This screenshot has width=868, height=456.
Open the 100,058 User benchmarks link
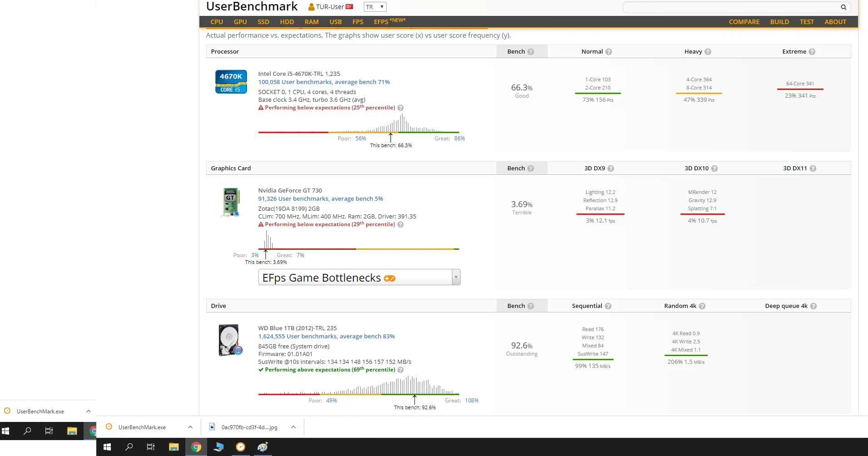pos(324,82)
